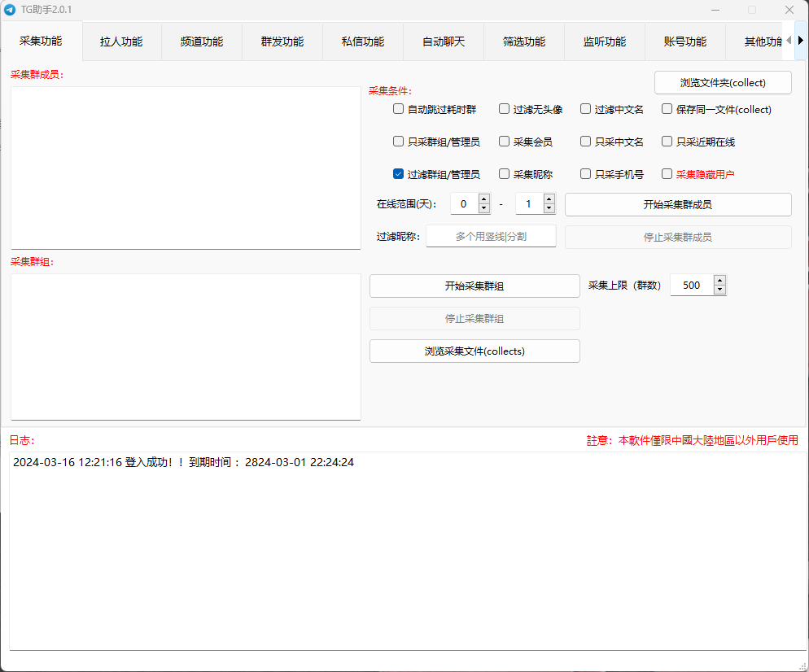Open the 群发功能 tab
Screen dimensions: 809x672
click(282, 41)
